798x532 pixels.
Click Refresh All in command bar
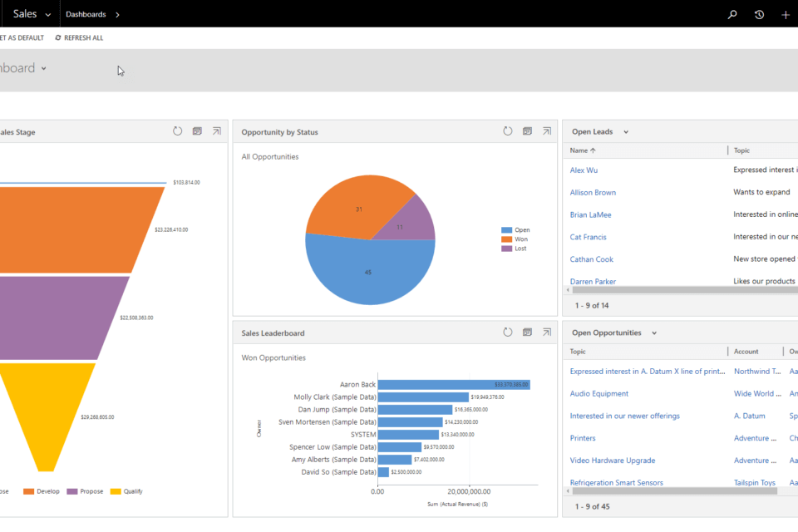(79, 38)
